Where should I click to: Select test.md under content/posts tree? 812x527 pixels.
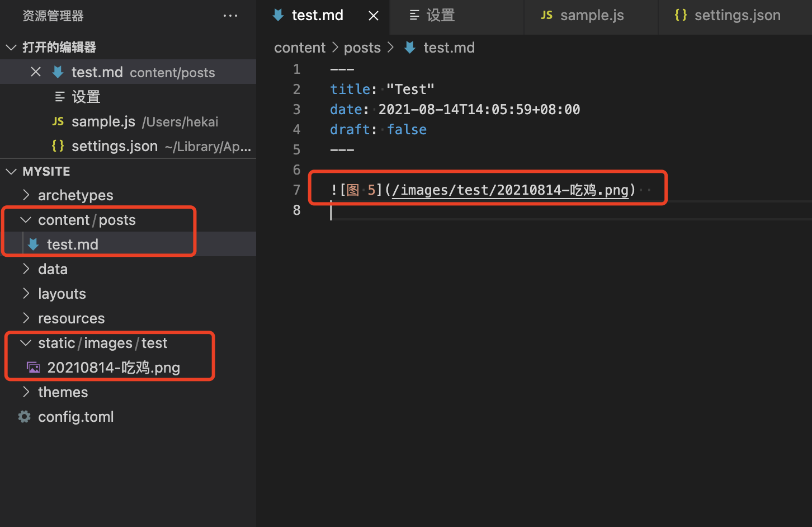73,244
